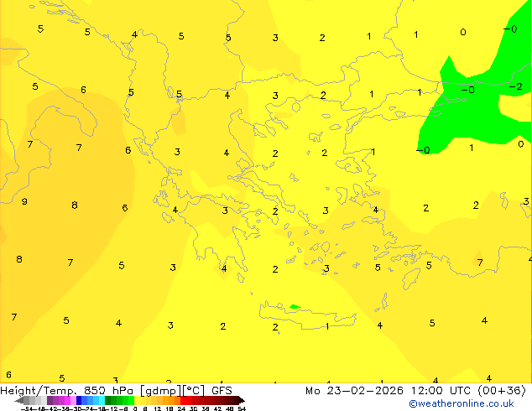Click the temperature value '9' on the map
532x411 pixels.
point(24,201)
